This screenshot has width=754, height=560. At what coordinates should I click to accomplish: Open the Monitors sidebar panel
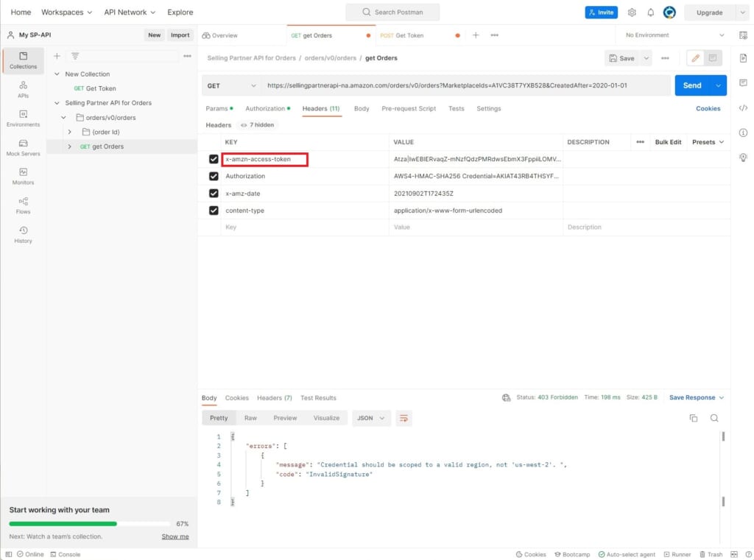click(23, 177)
